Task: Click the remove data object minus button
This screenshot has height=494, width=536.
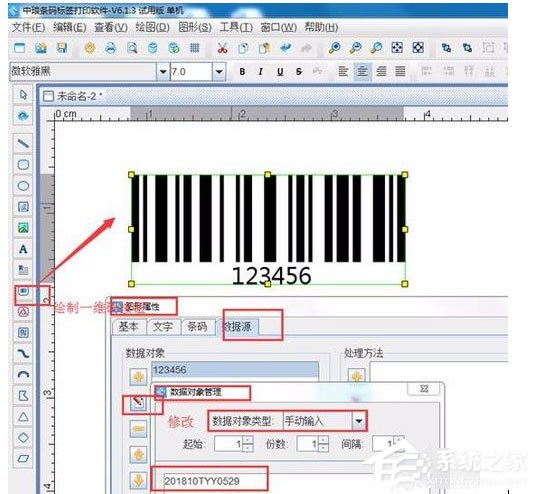Action: pos(138,429)
